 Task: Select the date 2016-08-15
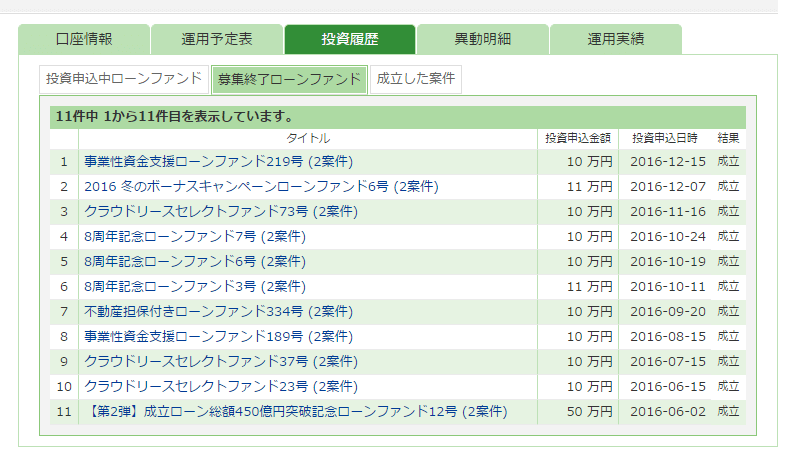(x=668, y=337)
